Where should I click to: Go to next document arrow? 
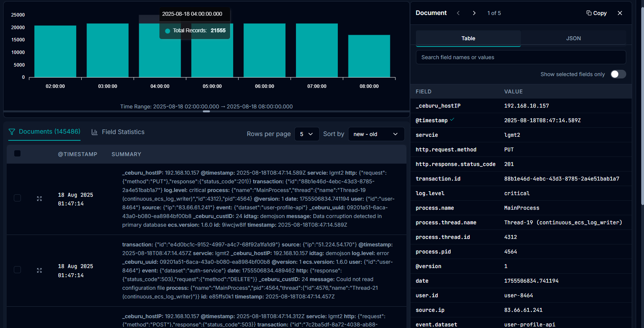point(474,13)
